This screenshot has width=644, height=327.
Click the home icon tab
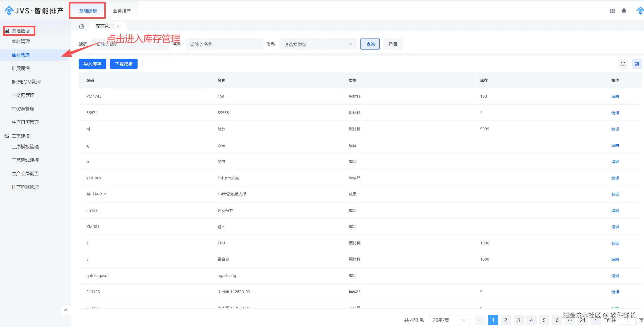(82, 26)
